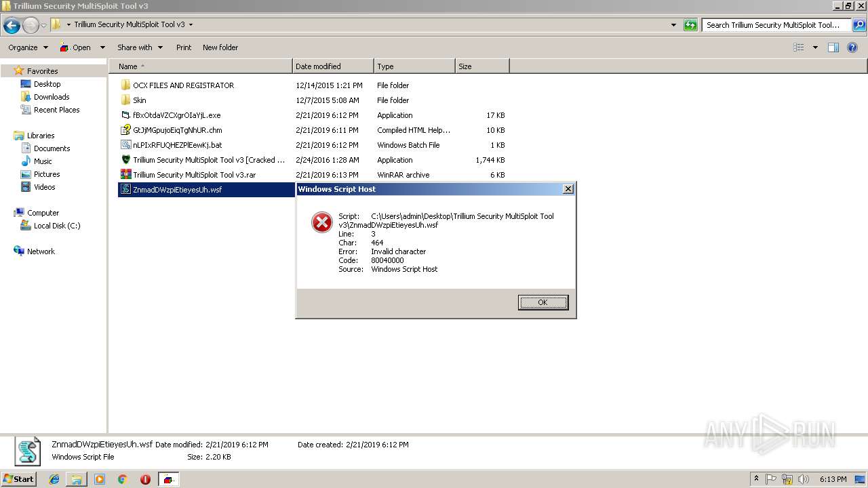
Task: Open the Organize menu
Action: tap(28, 47)
